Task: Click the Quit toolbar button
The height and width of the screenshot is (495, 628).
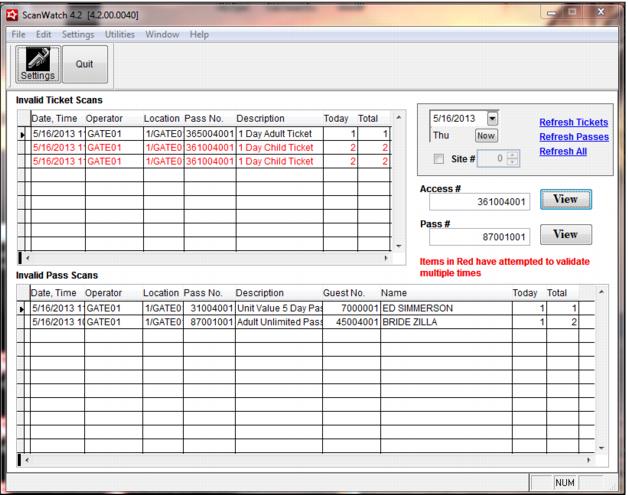Action: (85, 65)
